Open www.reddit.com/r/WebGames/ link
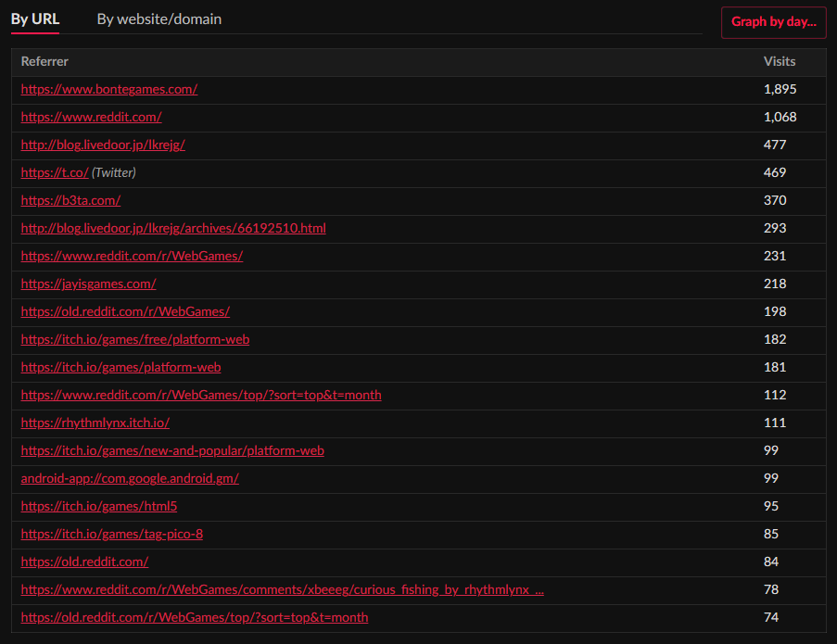 (132, 256)
